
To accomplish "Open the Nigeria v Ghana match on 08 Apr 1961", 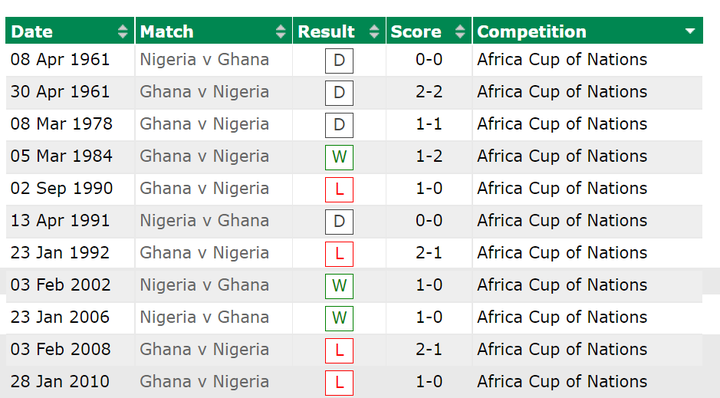I will coord(204,60).
